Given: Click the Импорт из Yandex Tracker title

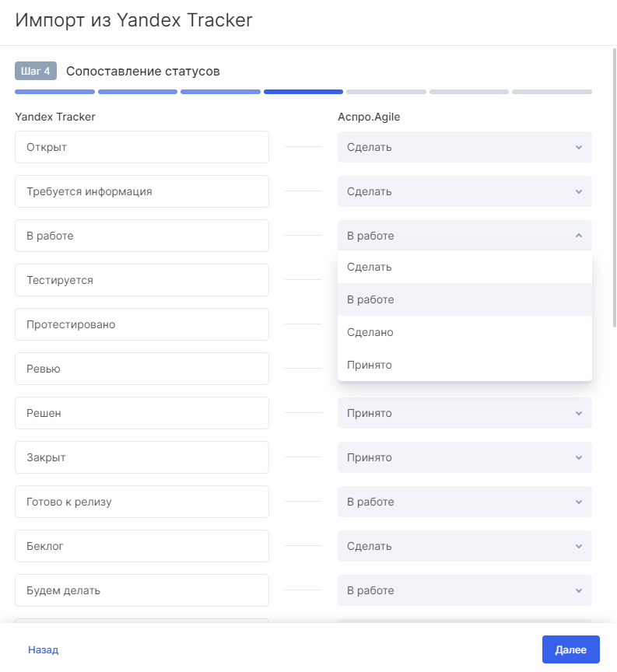Looking at the screenshot, I should [134, 20].
